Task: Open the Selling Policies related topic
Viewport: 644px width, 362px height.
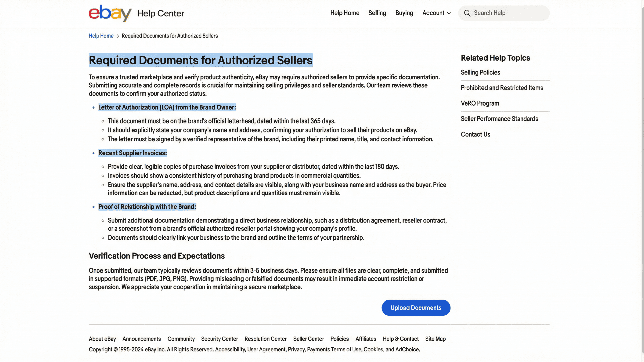Action: point(480,72)
